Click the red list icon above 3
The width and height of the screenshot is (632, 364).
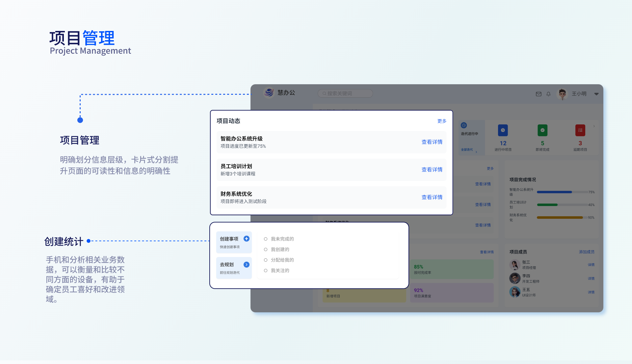coord(580,130)
